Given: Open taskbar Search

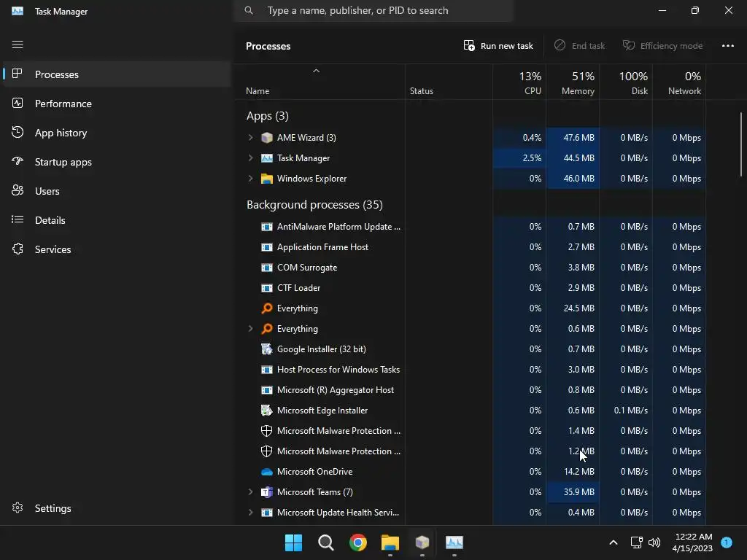Looking at the screenshot, I should [x=326, y=542].
